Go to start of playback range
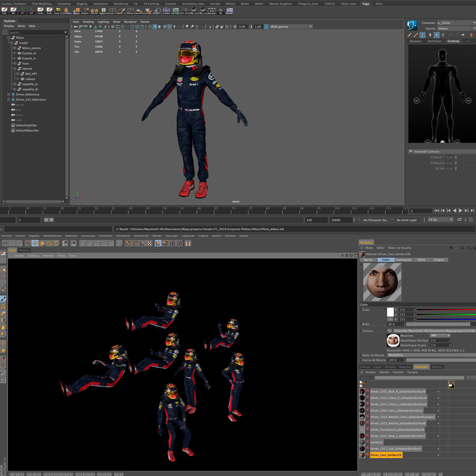476x476 pixels. [437, 210]
